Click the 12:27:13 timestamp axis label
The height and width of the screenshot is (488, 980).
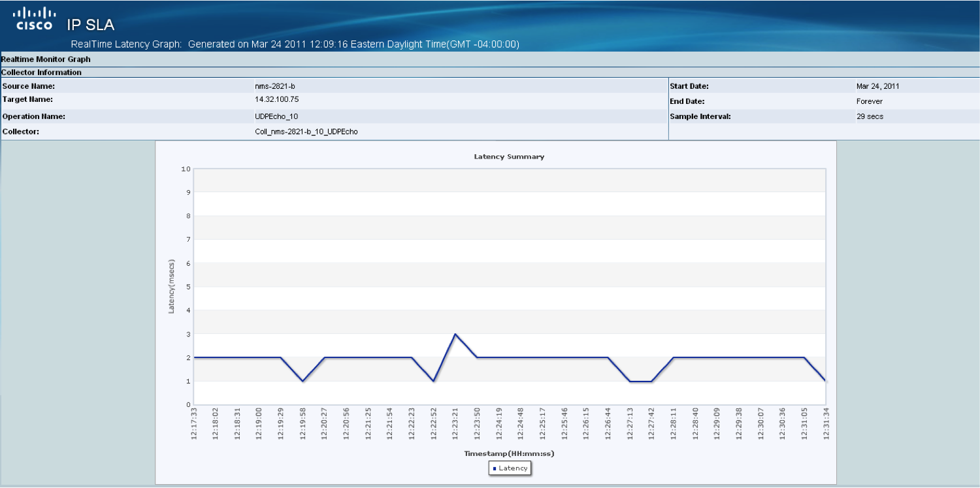[x=630, y=423]
